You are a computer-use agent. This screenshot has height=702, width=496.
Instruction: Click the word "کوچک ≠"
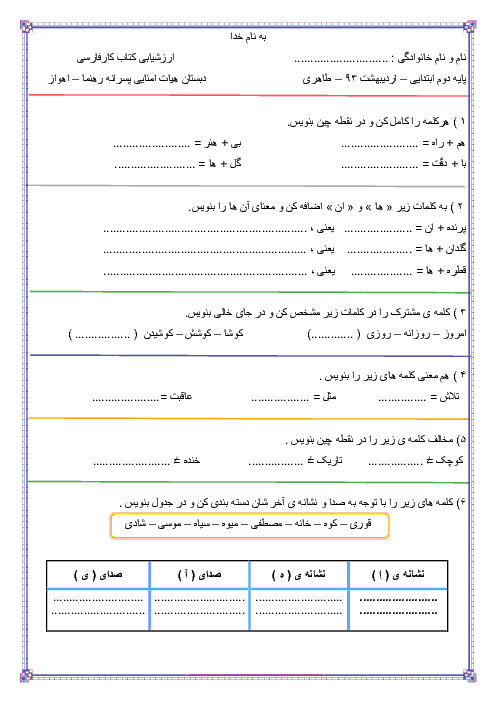tap(445, 461)
